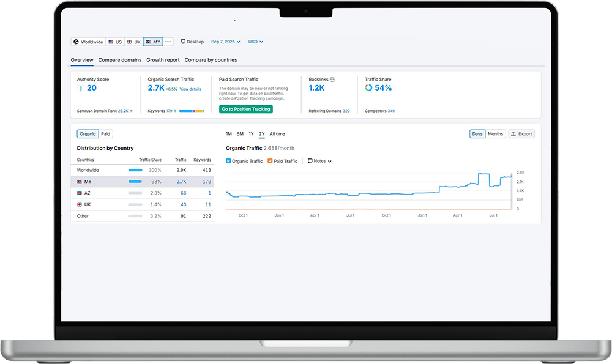Screen dimensions: 612x364
Task: Uncheck the Organic Traffic checkbox
Action: (228, 161)
